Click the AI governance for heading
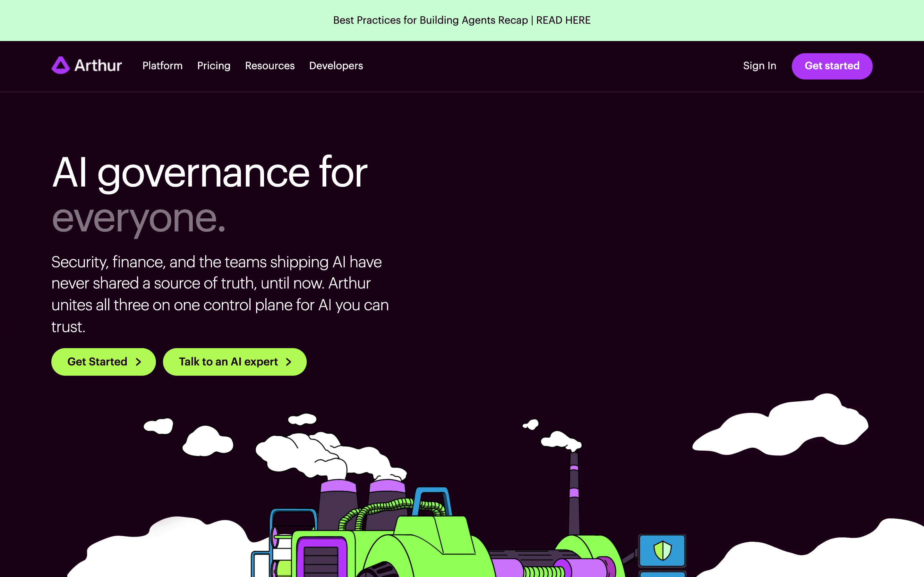This screenshot has height=577, width=924. (x=210, y=172)
